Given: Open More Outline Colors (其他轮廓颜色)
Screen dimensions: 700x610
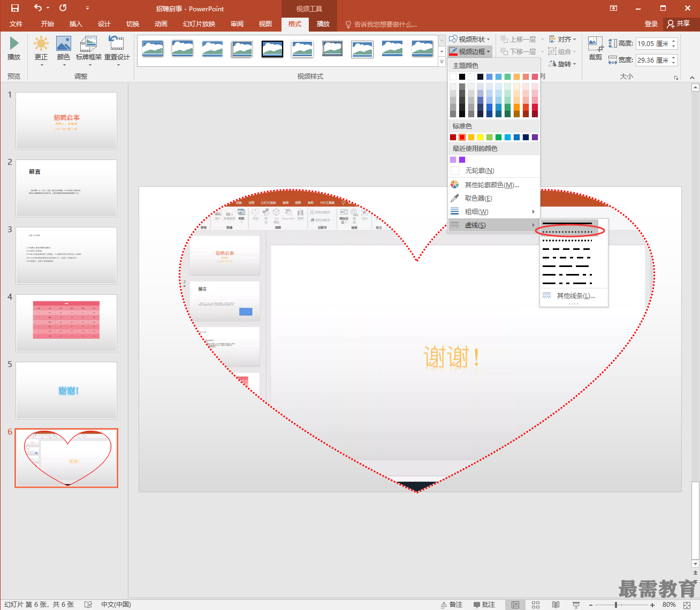Looking at the screenshot, I should (493, 185).
